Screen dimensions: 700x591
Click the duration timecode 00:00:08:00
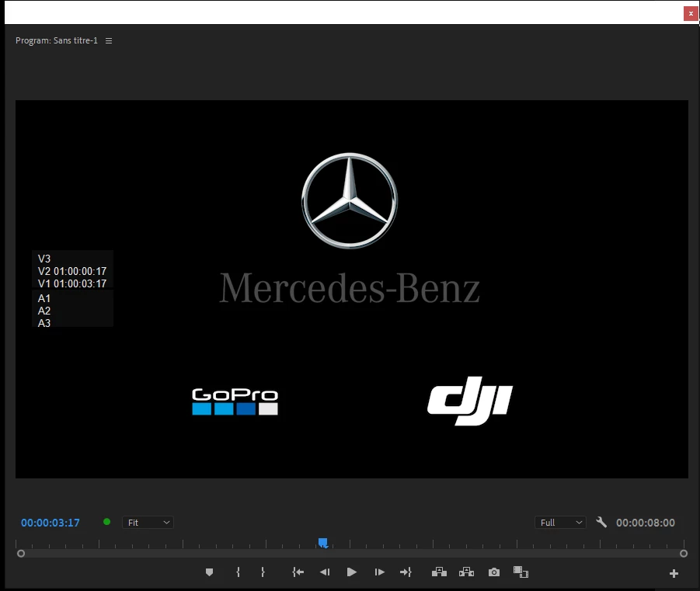click(646, 523)
